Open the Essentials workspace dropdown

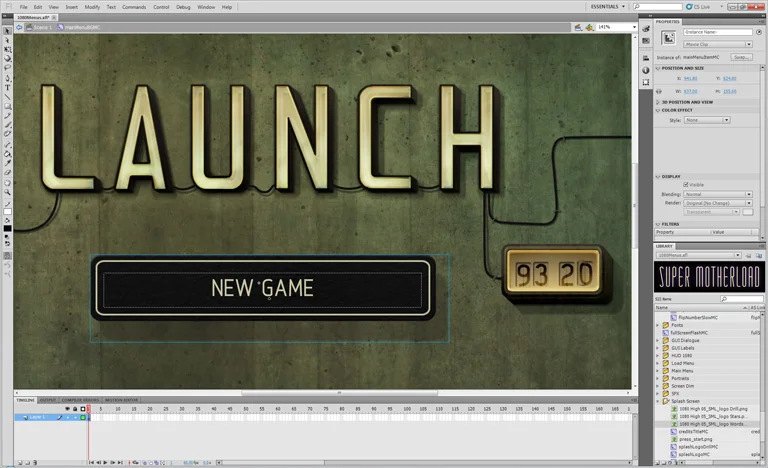pyautogui.click(x=608, y=7)
